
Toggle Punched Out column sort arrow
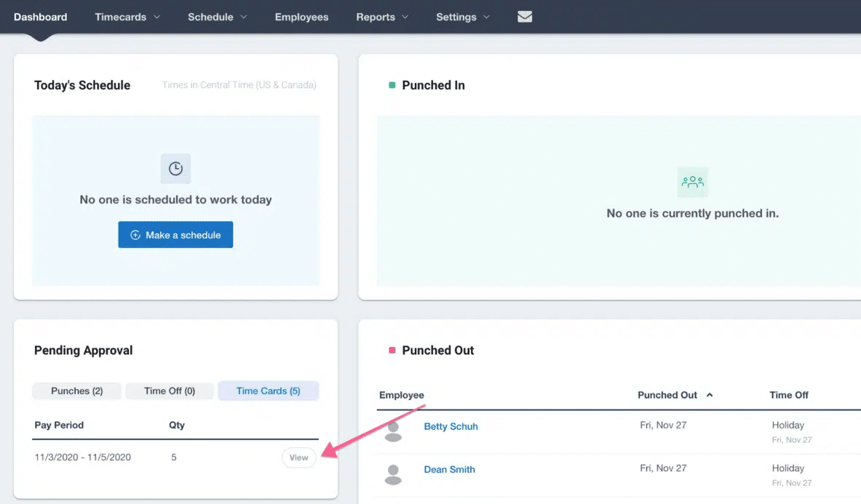(x=710, y=395)
